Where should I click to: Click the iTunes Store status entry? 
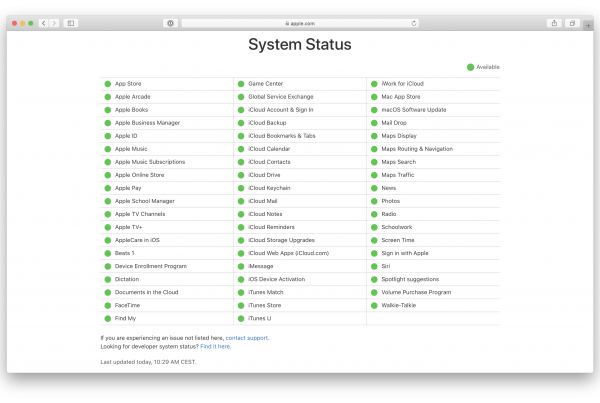click(265, 305)
